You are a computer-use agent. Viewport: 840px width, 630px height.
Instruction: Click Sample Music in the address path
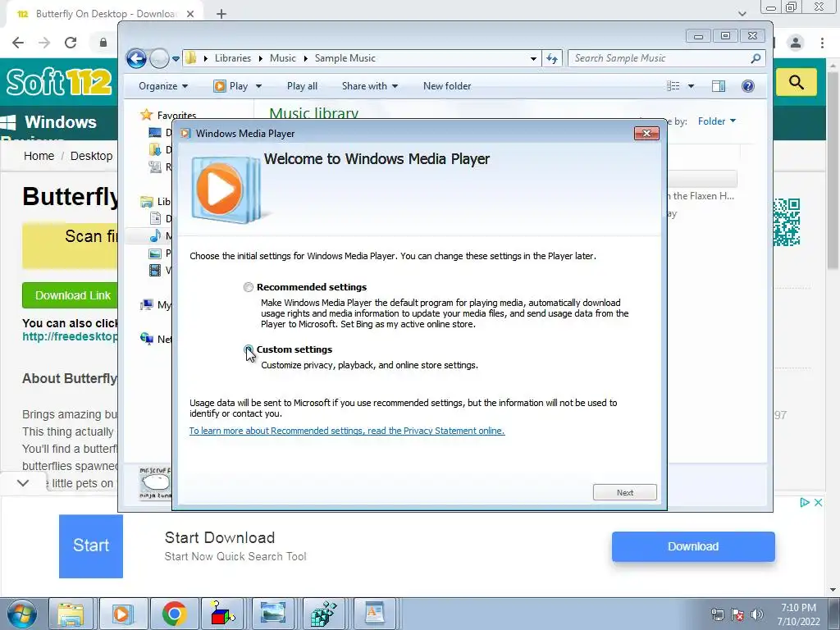[345, 58]
